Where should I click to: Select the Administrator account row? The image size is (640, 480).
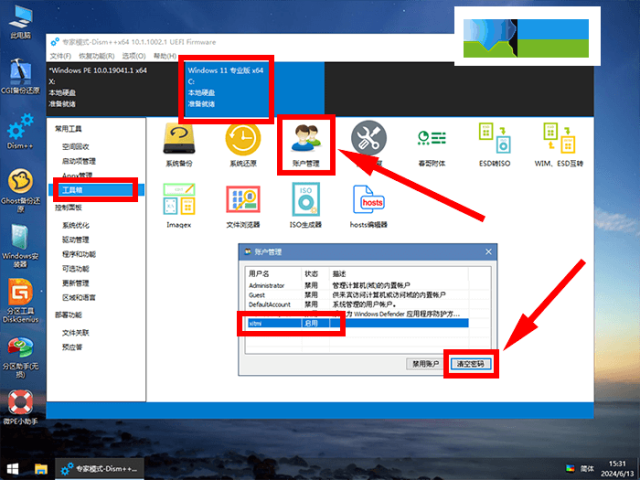pos(358,285)
